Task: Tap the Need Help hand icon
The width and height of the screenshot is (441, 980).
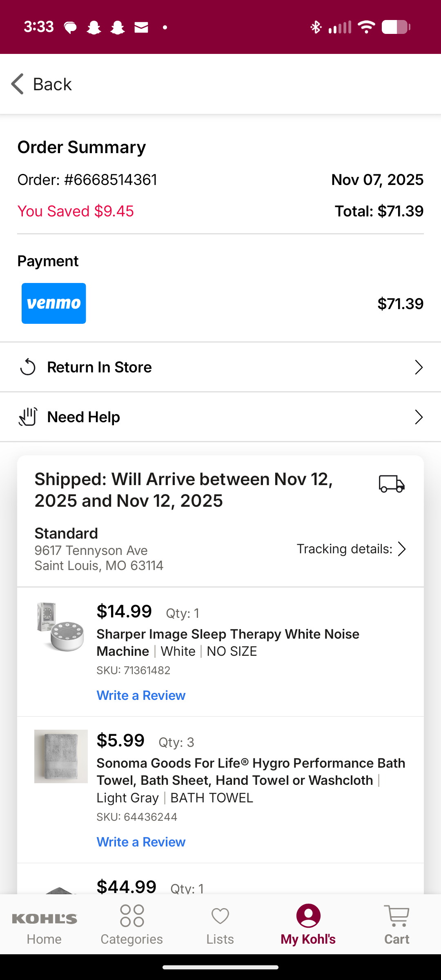Action: (28, 417)
